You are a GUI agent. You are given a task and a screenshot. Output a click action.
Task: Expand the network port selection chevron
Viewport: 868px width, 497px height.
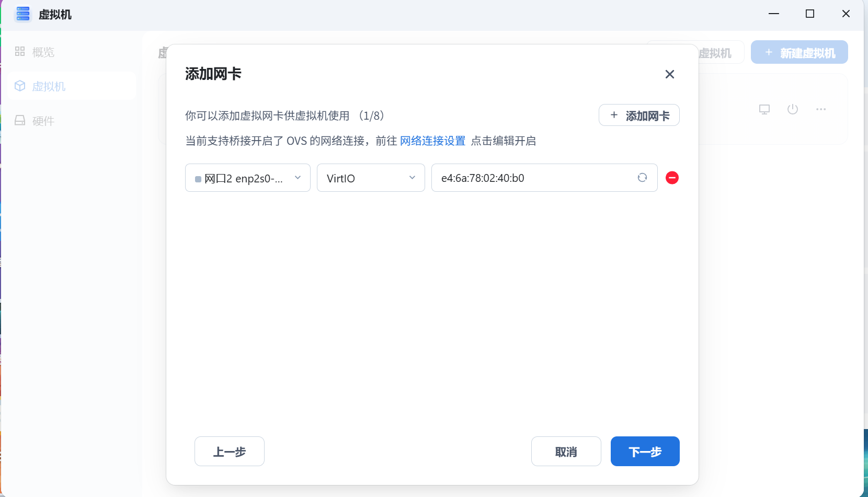point(298,178)
